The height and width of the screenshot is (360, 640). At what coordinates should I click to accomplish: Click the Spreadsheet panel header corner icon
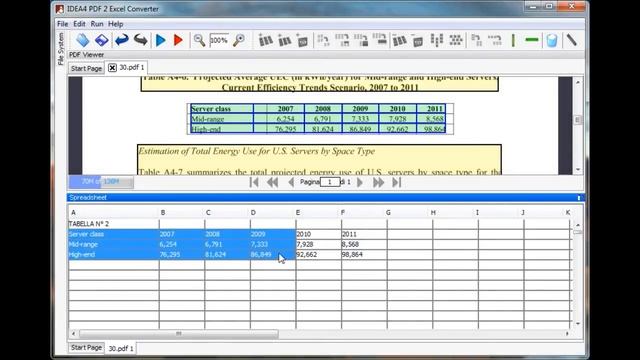(x=579, y=198)
